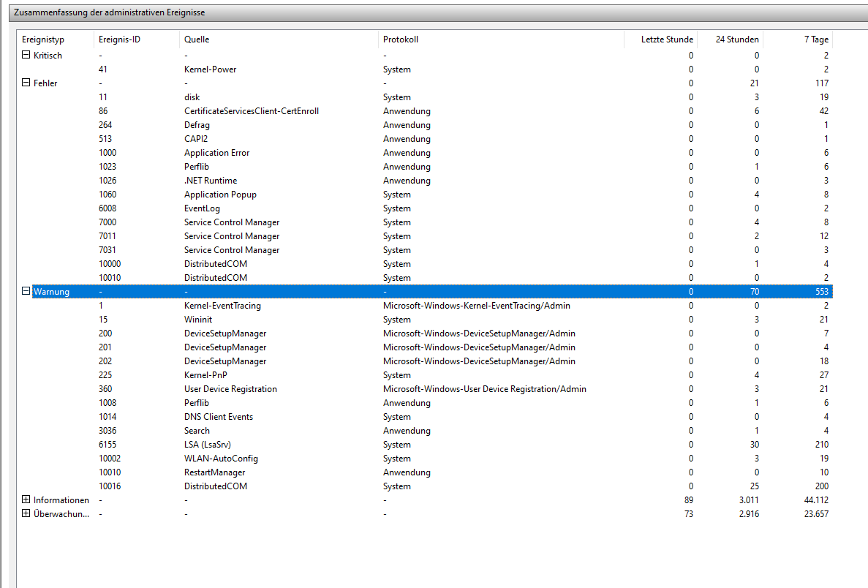This screenshot has height=588, width=868.
Task: Select the Perflib warning event 1008 row
Action: [425, 402]
